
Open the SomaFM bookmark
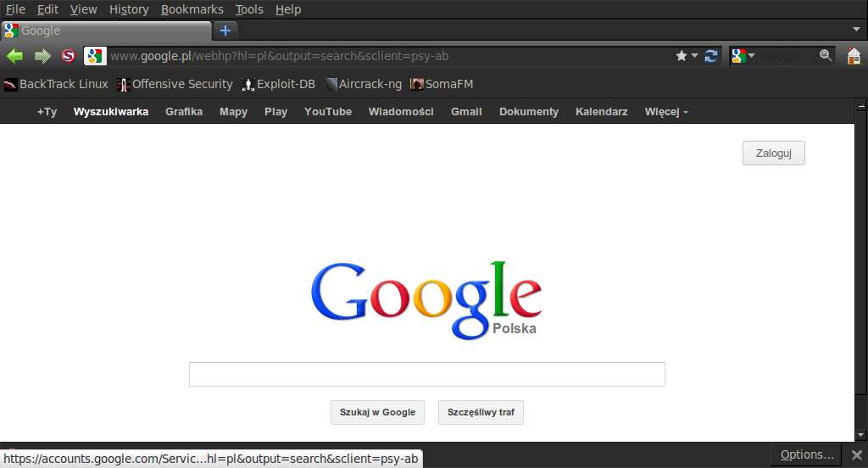pos(442,84)
